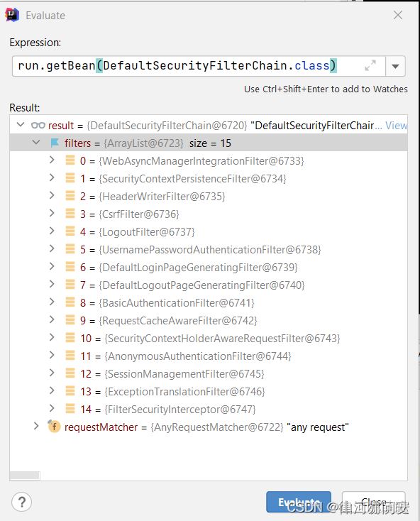Click list element icon for WebAsyncManagerIntegrationFilter
The image size is (420, 521).
(x=70, y=160)
